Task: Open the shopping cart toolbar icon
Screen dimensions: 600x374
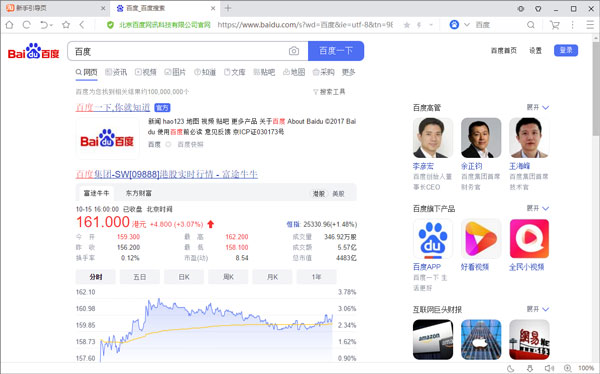Action: 554,25
